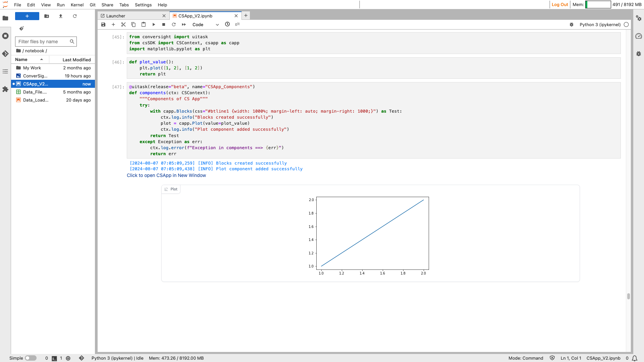This screenshot has width=644, height=362.
Task: Paste cell from clipboard
Action: 144,24
